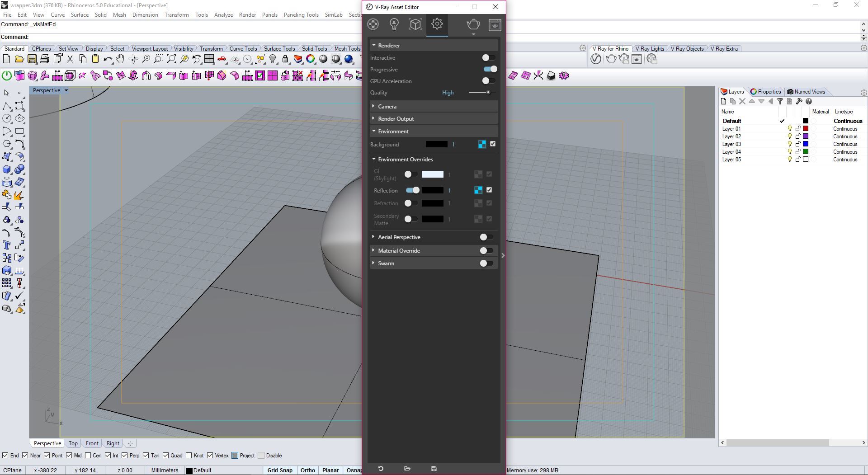Open the Curve menu
The height and width of the screenshot is (475, 868).
pos(57,15)
